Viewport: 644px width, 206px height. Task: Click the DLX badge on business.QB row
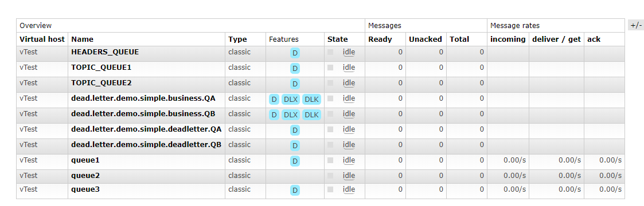290,114
